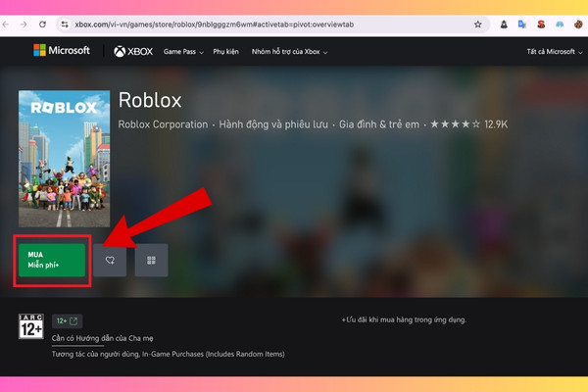Click the IARC 12+ rating badge
Image resolution: width=588 pixels, height=392 pixels.
coord(31,326)
